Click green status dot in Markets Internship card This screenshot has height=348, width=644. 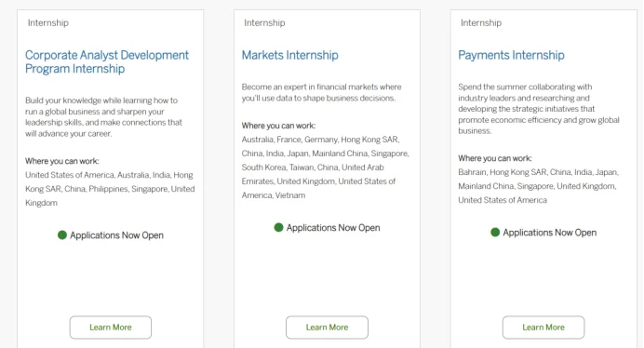278,227
